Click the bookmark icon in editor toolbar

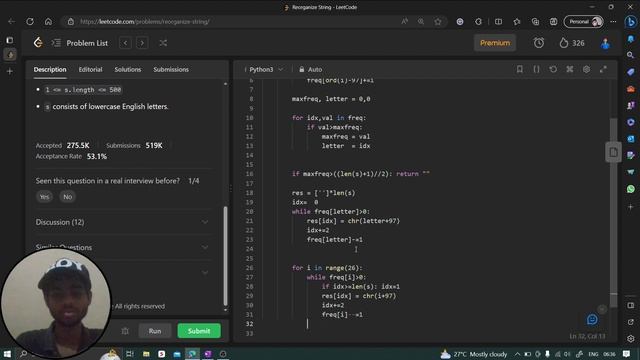(520, 69)
